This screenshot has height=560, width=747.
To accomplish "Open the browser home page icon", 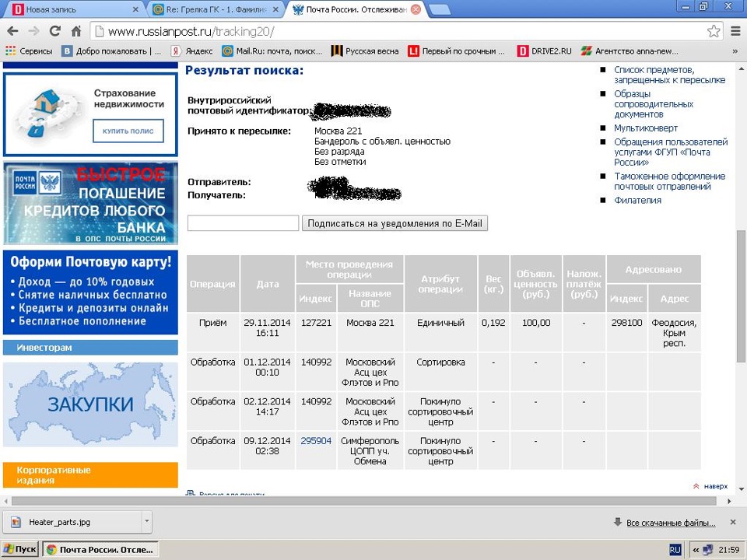I will (75, 31).
